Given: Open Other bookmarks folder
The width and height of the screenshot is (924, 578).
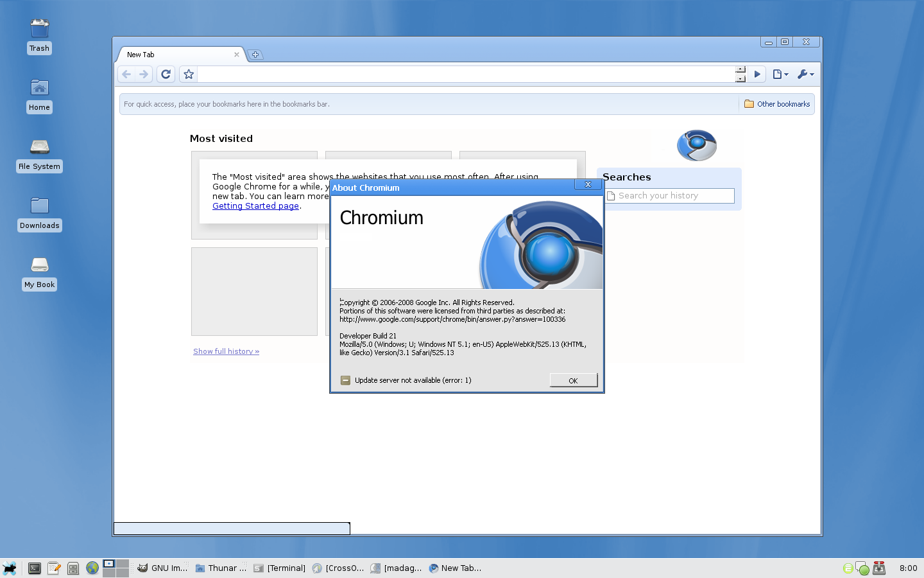Looking at the screenshot, I should click(777, 104).
